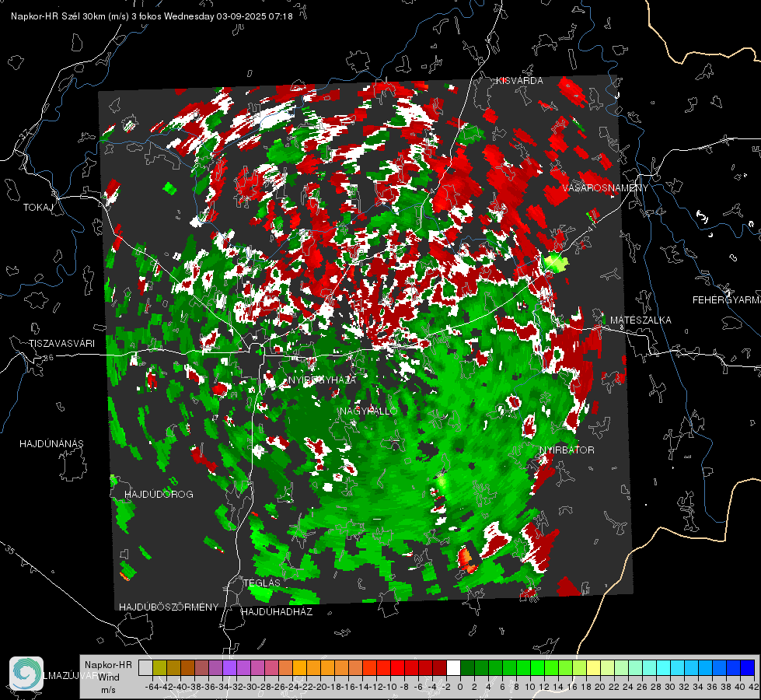Click the NAGYKÁLLÓ city label

(x=368, y=411)
